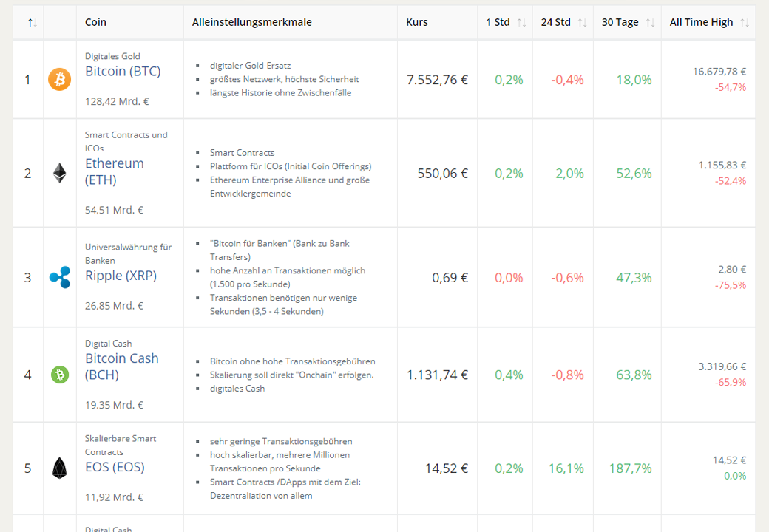
Task: Click EOS market cap 11,92 Mrd. €
Action: pos(114,497)
